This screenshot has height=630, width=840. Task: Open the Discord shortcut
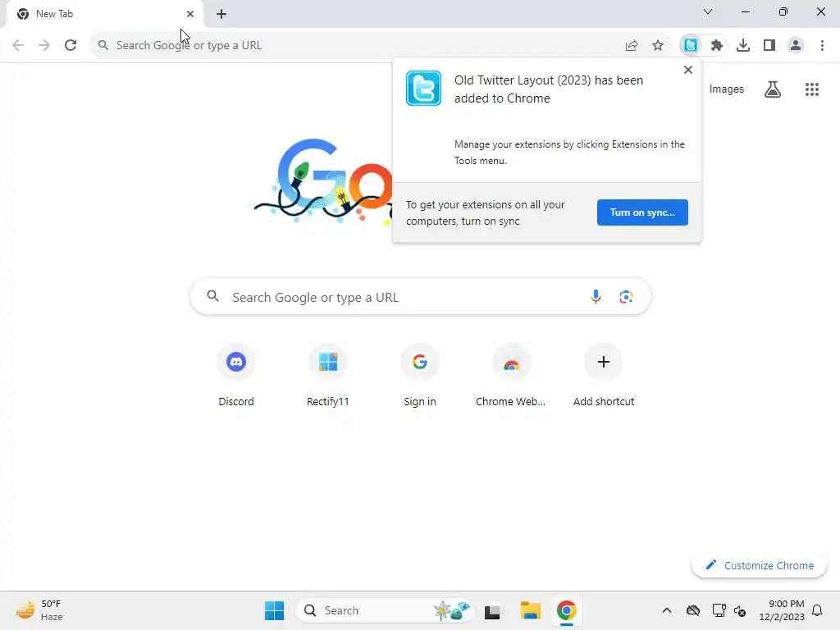pos(236,375)
